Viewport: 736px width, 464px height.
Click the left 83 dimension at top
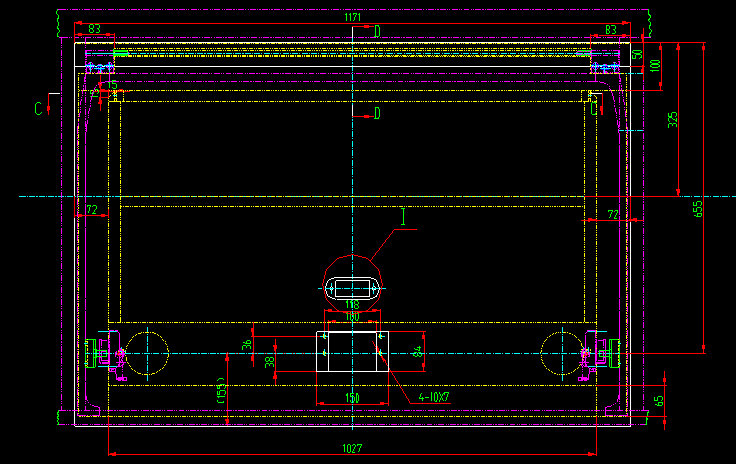[95, 30]
